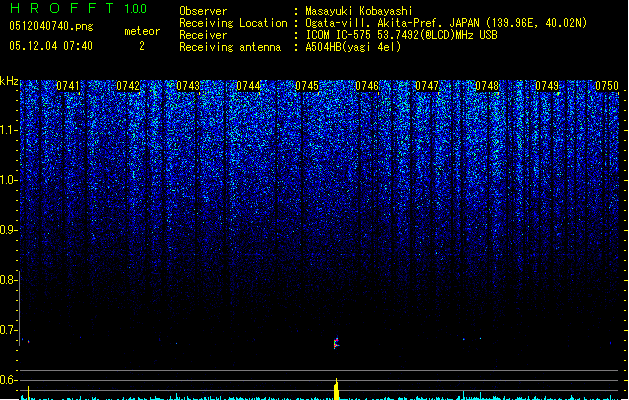
Task: Click the 'meteor' count label
Action: click(x=142, y=31)
